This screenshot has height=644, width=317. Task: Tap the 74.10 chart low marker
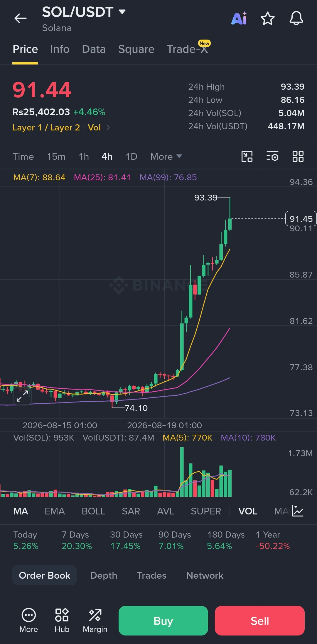point(136,408)
